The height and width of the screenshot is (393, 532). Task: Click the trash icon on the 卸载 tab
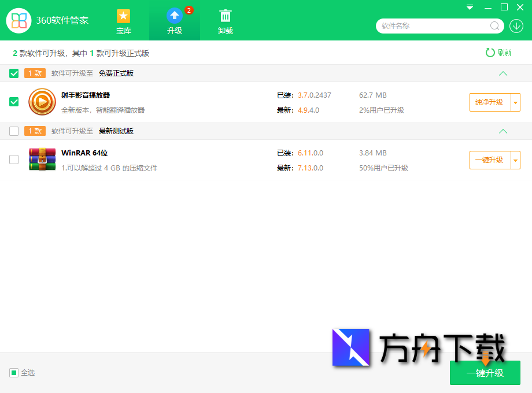tap(225, 15)
